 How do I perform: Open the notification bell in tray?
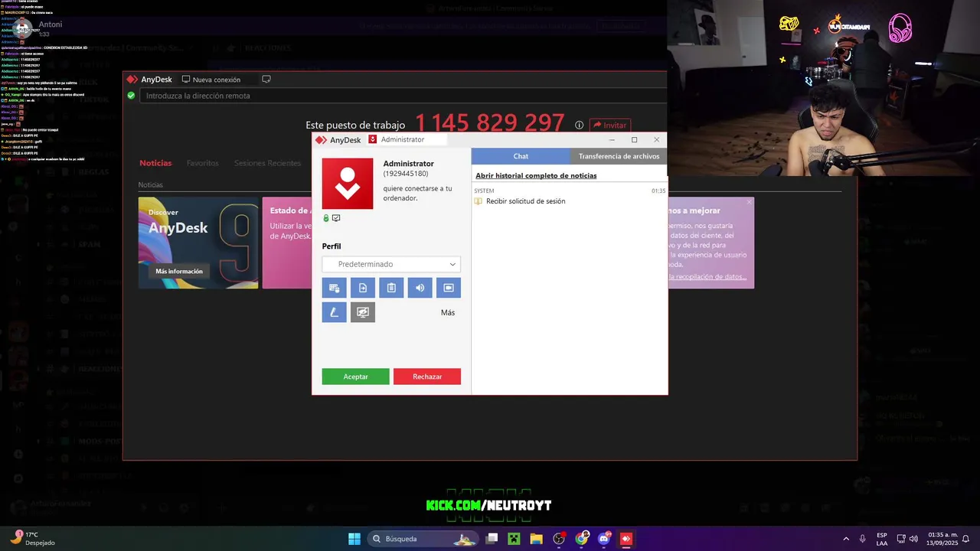pos(966,539)
